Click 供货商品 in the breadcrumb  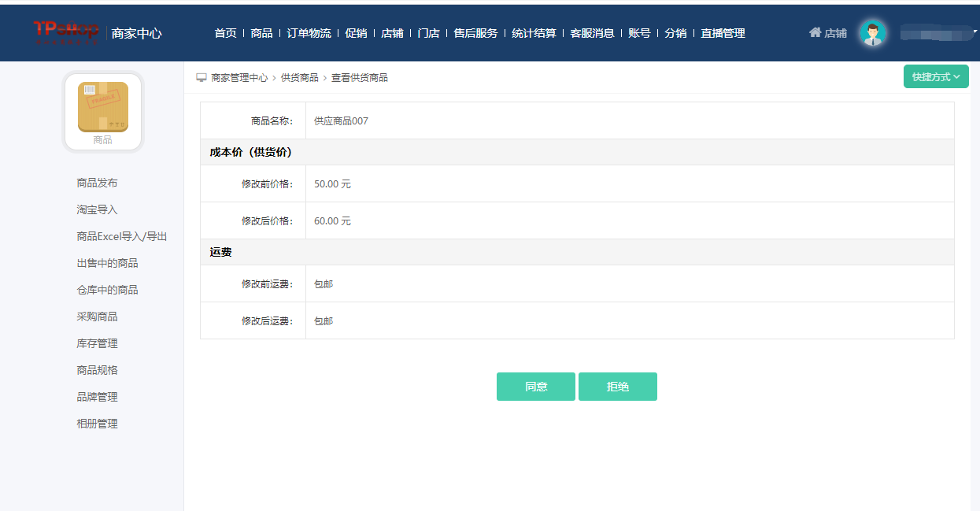pos(299,77)
